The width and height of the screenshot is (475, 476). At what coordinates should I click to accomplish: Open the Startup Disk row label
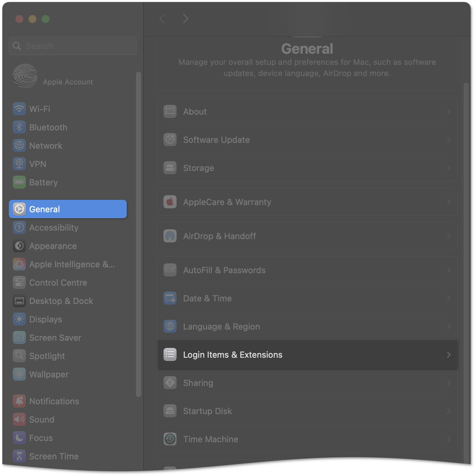point(207,411)
